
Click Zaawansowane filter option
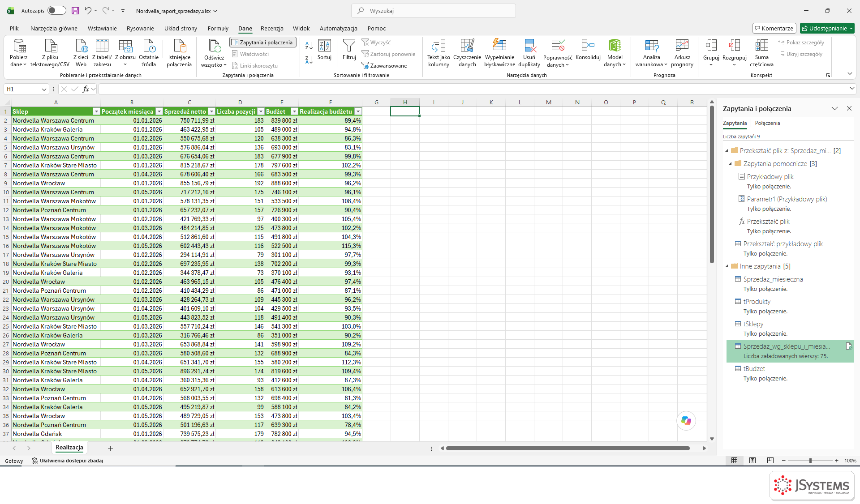coord(384,66)
